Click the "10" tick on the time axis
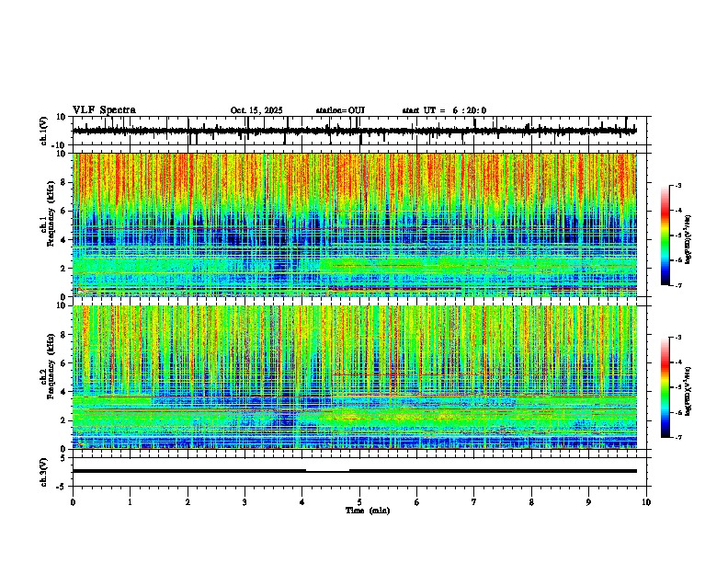Viewport: 728px width, 563px height. (646, 502)
